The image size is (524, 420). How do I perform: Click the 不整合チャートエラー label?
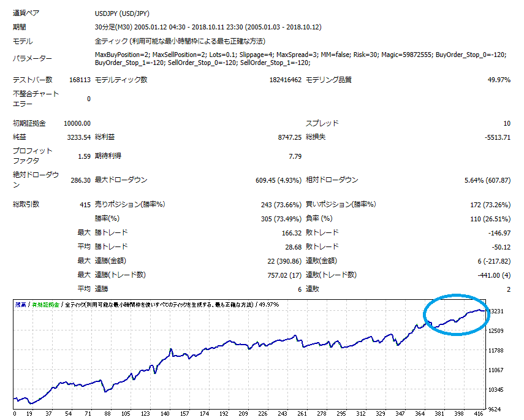36,99
